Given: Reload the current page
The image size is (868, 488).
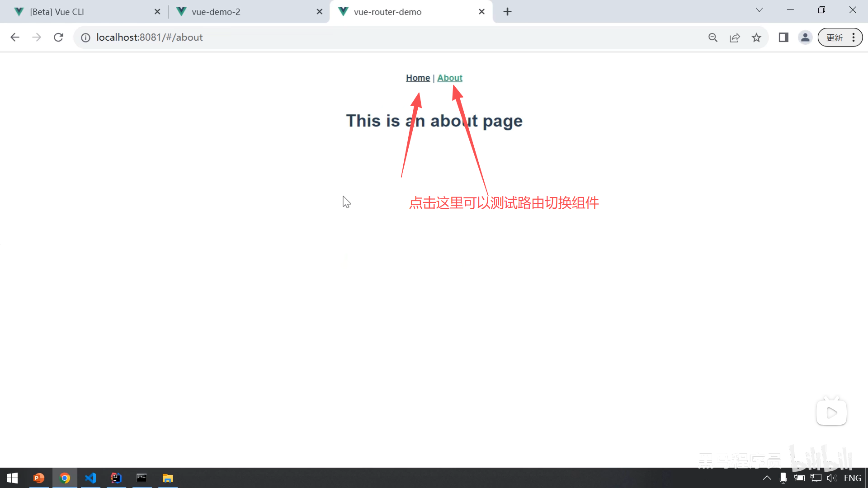Looking at the screenshot, I should (x=58, y=38).
